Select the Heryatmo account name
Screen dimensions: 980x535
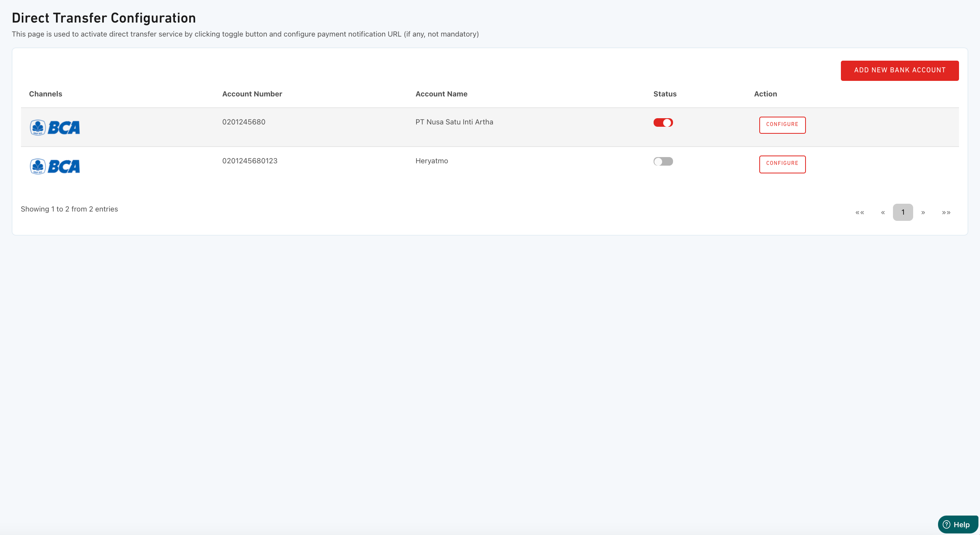(432, 161)
